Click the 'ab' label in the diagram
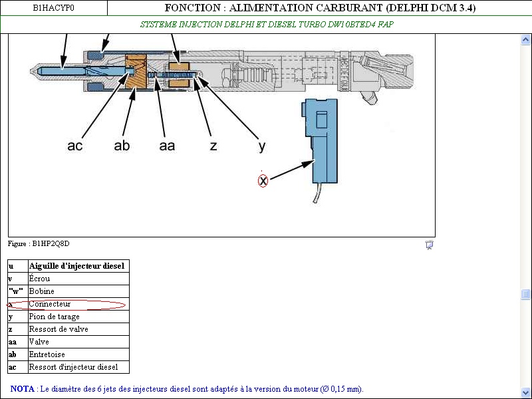Viewport: 532px width, 399px height. (122, 146)
